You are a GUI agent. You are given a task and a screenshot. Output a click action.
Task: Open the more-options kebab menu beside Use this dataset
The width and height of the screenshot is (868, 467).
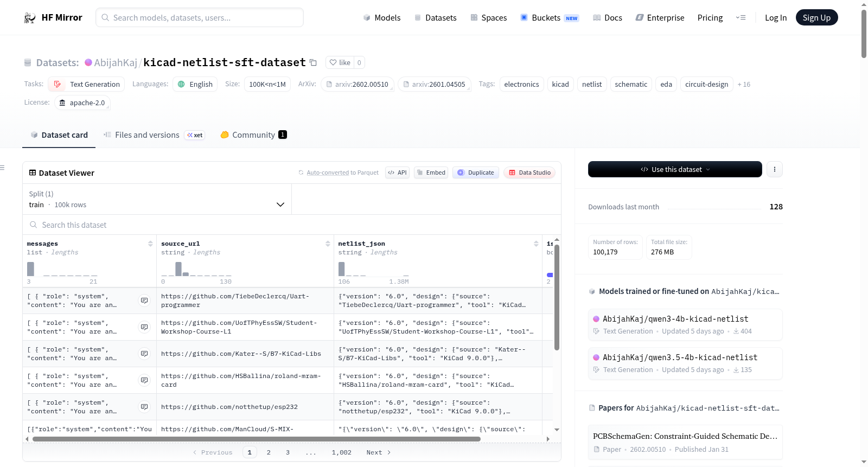pyautogui.click(x=775, y=169)
